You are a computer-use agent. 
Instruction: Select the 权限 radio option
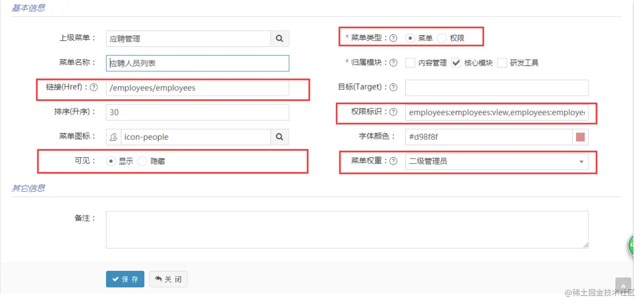click(x=442, y=38)
